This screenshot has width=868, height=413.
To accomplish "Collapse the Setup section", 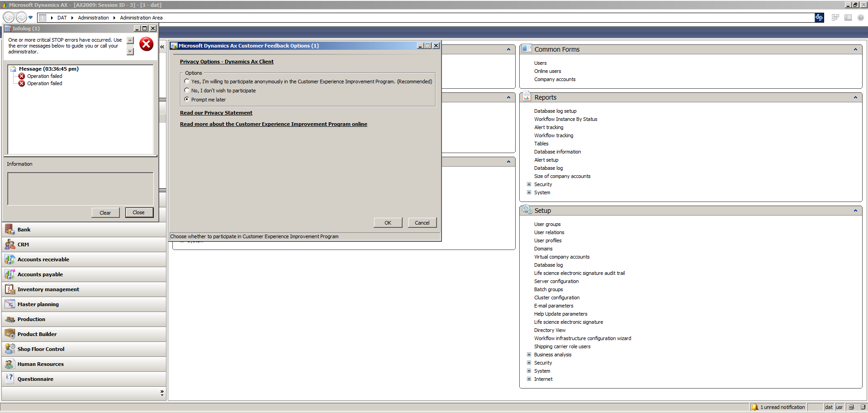I will pyautogui.click(x=855, y=211).
